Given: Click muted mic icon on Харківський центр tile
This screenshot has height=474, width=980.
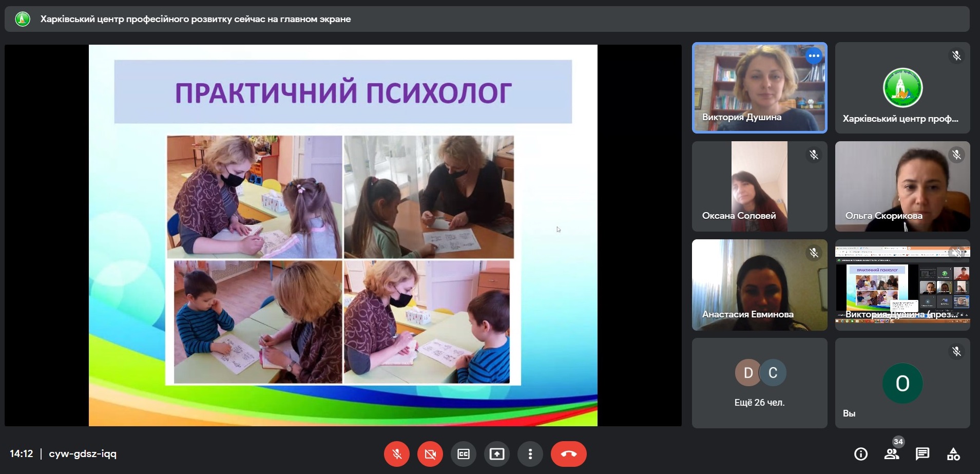Looking at the screenshot, I should point(956,55).
